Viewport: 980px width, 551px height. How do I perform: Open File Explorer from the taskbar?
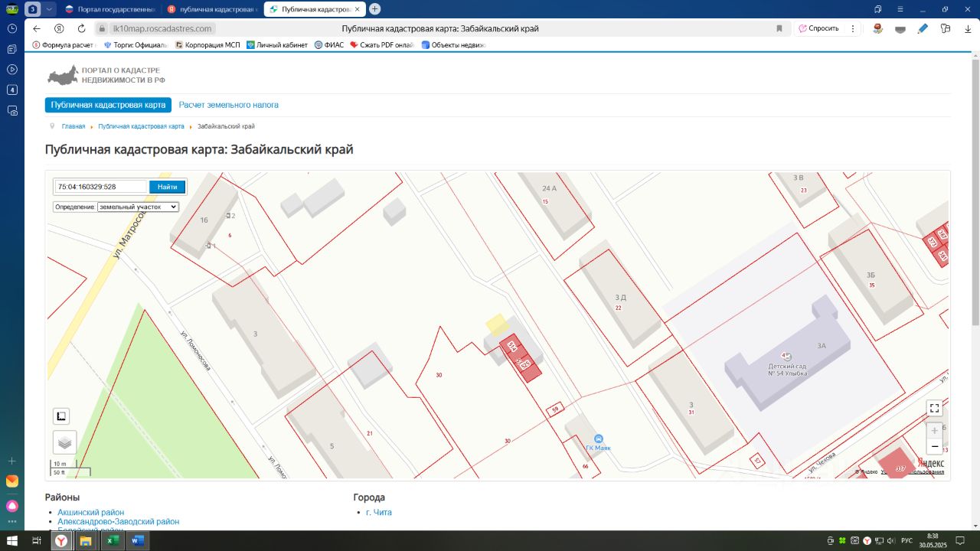coord(86,541)
